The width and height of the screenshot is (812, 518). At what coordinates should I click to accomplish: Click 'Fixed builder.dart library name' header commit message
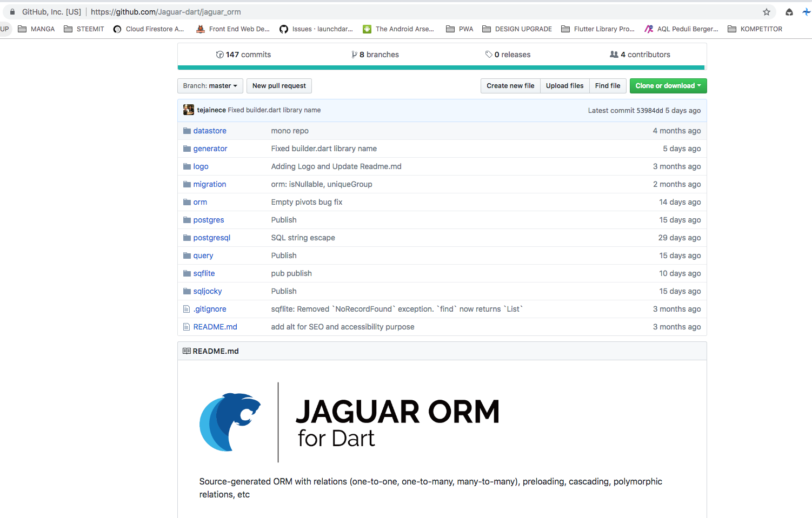pyautogui.click(x=274, y=110)
